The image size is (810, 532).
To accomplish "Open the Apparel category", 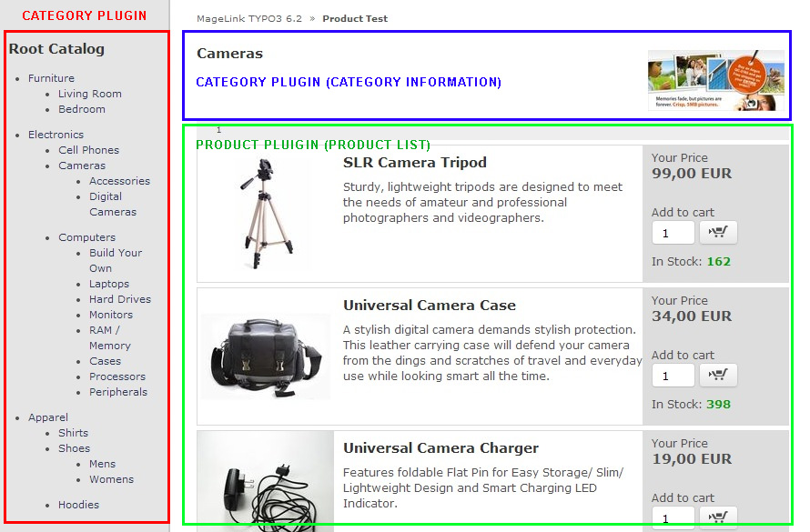I will (48, 417).
